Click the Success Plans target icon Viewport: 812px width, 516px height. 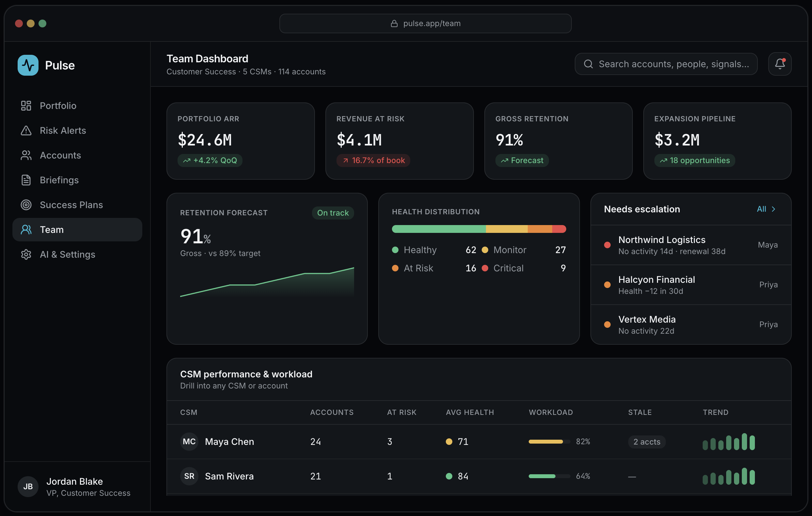26,205
